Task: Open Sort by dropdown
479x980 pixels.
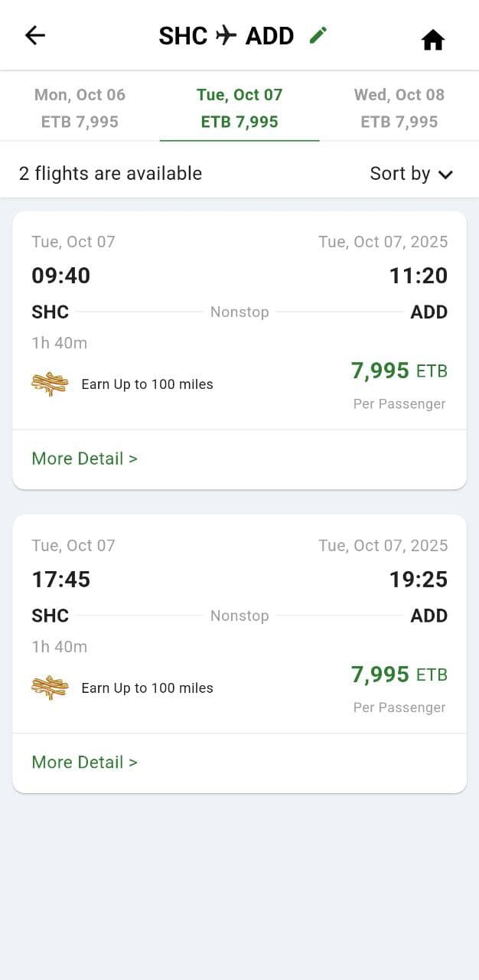Action: coord(412,174)
